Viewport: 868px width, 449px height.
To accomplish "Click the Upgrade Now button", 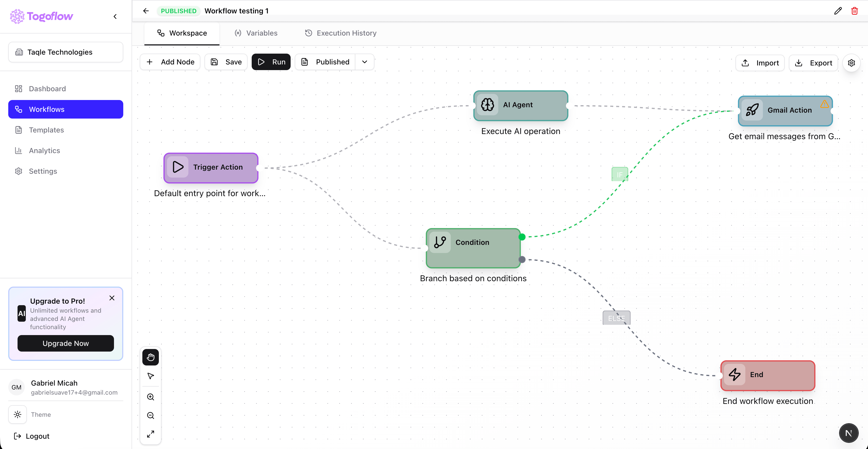I will 65,343.
